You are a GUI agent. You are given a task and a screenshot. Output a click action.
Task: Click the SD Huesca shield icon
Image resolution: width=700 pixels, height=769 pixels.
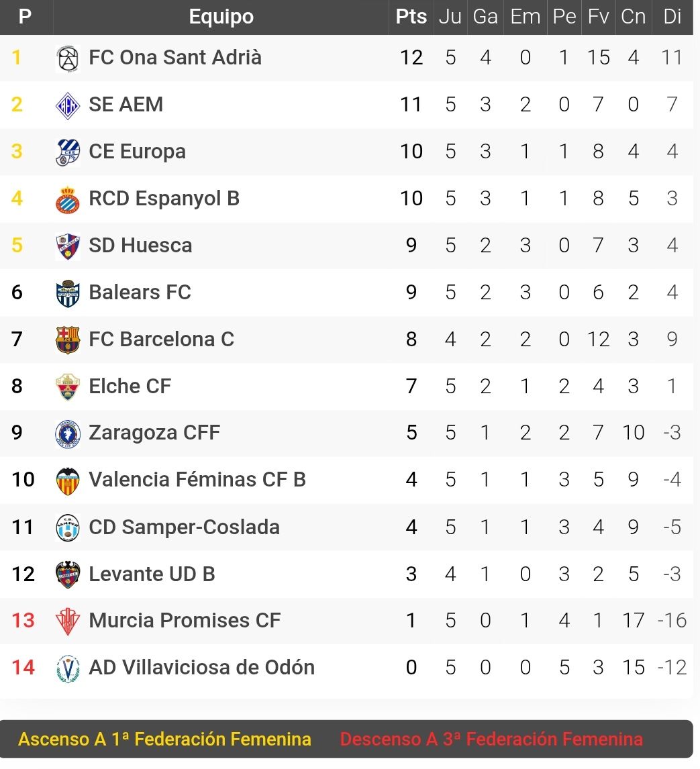[68, 246]
